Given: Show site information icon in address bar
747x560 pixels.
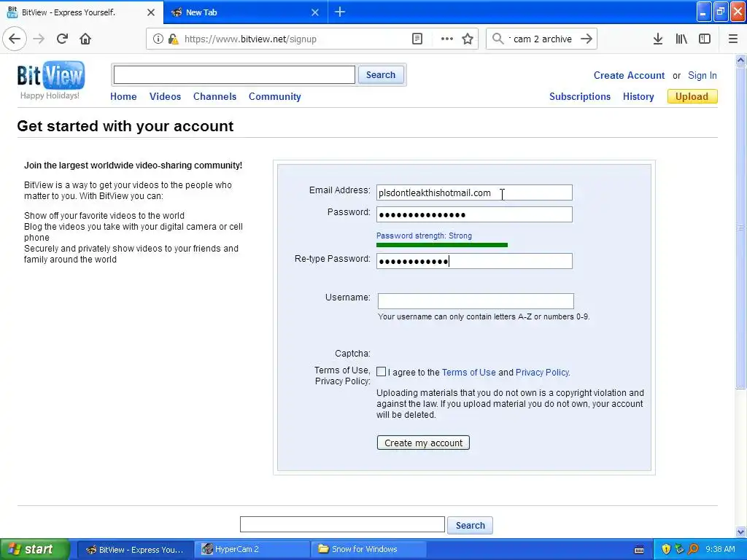Looking at the screenshot, I should point(158,39).
